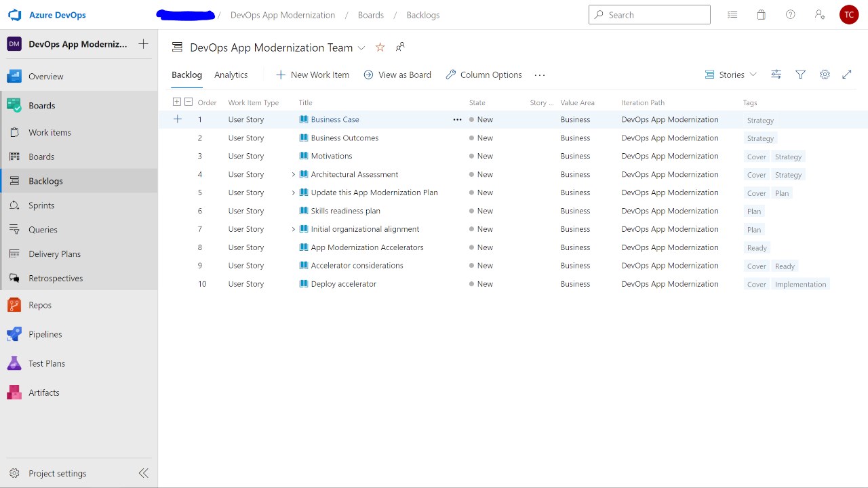The height and width of the screenshot is (488, 868).
Task: Sort by the Tags column header
Action: [750, 103]
